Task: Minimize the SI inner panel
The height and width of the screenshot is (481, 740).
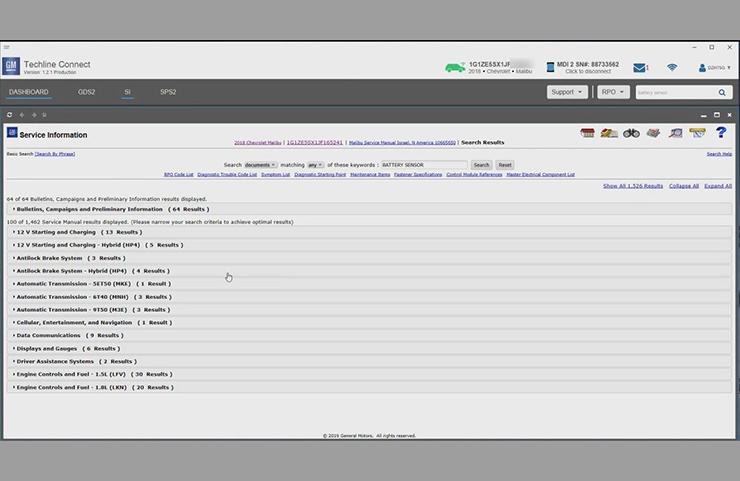Action: point(704,115)
